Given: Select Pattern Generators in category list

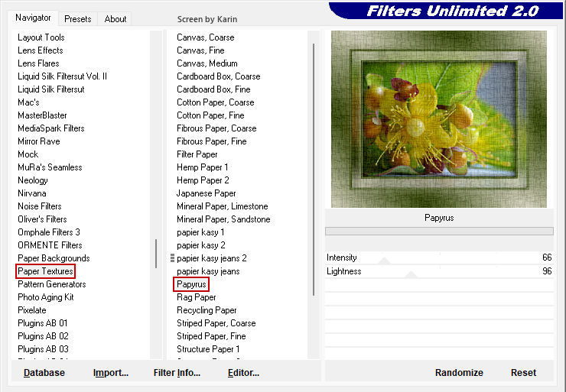Looking at the screenshot, I should pyautogui.click(x=51, y=284).
